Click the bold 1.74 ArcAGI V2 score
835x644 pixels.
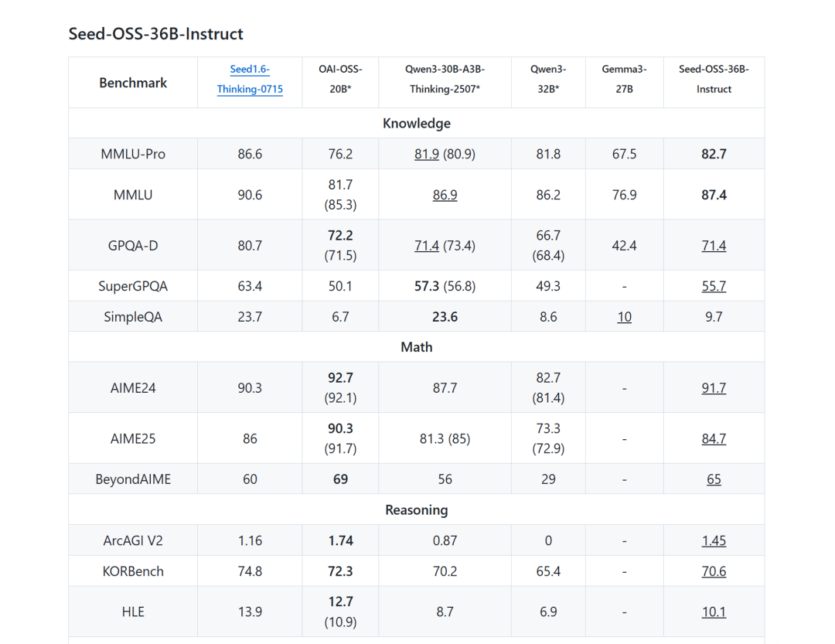coord(340,540)
